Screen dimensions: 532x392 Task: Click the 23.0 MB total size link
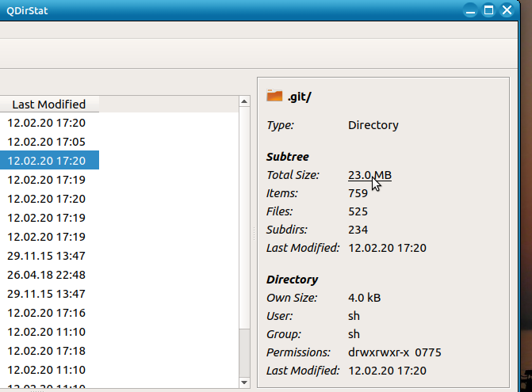[369, 175]
